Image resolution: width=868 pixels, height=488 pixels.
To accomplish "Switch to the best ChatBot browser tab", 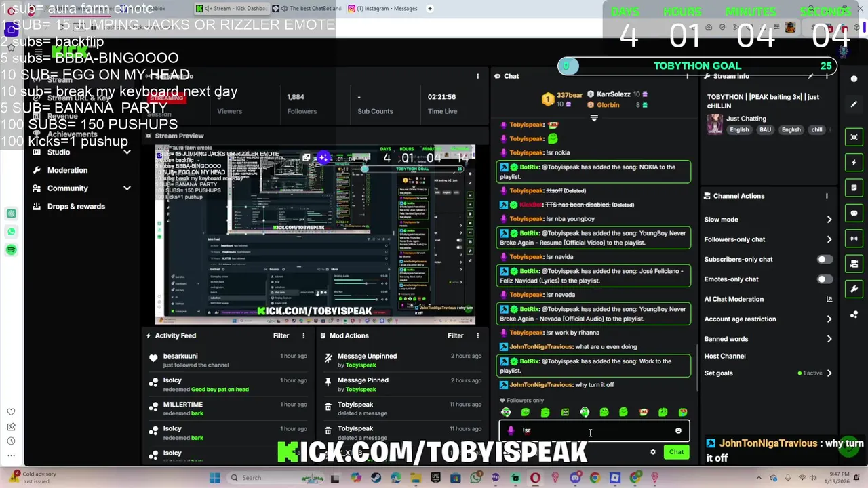I will tap(305, 9).
